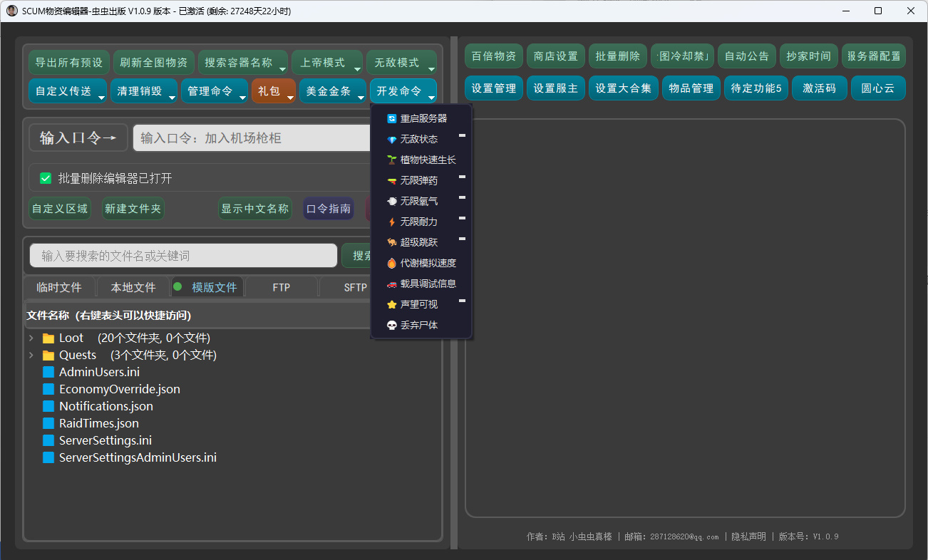The height and width of the screenshot is (560, 928).
Task: Expand the Quests folder tree arrow
Action: tap(31, 355)
